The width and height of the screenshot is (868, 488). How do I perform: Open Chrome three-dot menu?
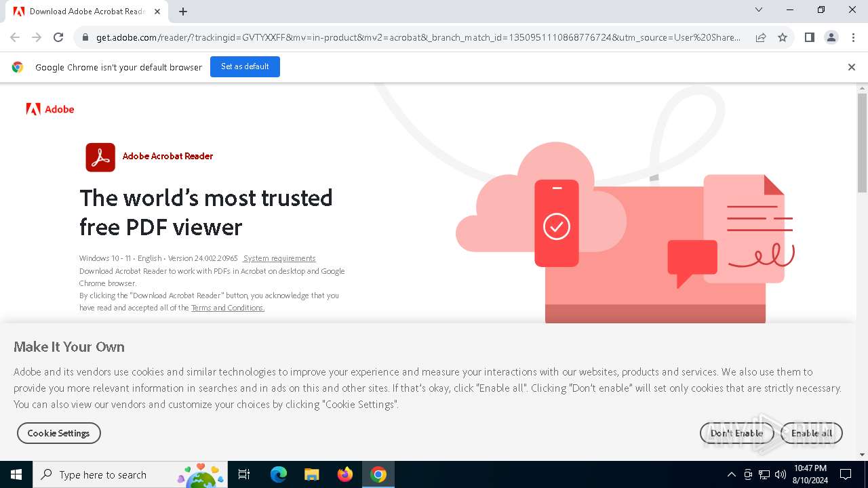click(x=852, y=37)
